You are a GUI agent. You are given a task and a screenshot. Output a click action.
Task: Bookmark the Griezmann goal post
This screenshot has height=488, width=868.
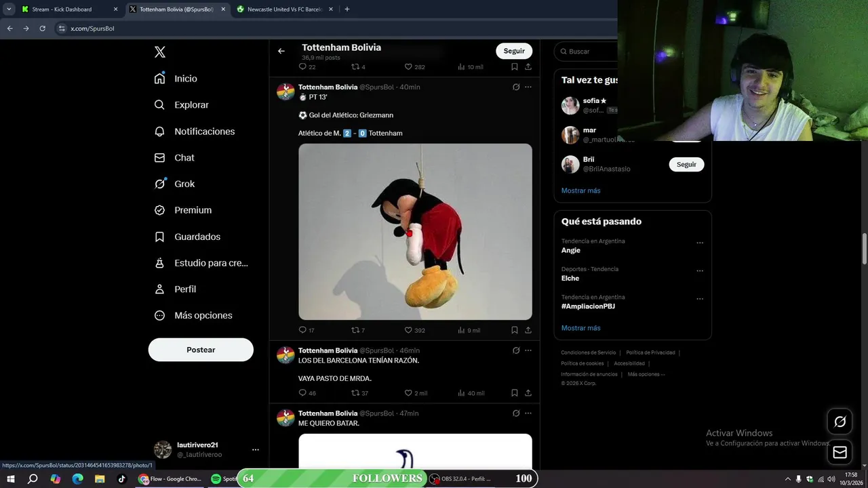click(515, 330)
